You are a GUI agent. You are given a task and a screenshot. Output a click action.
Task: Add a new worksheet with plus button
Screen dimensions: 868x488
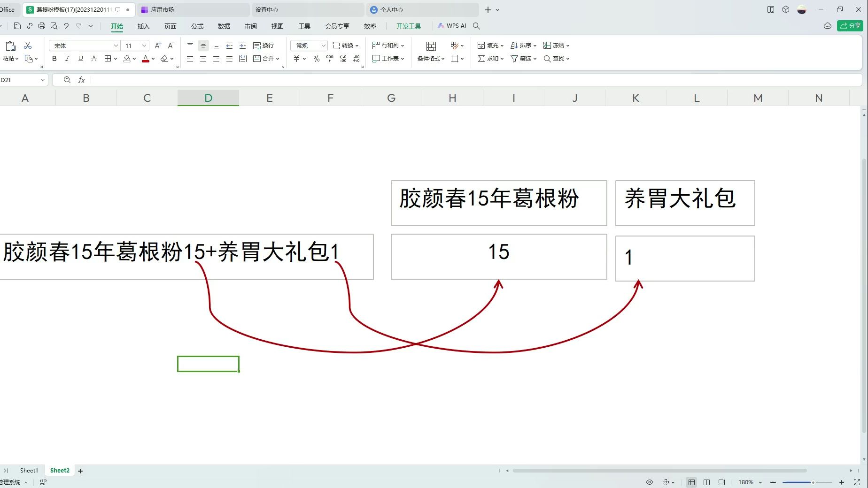point(80,471)
